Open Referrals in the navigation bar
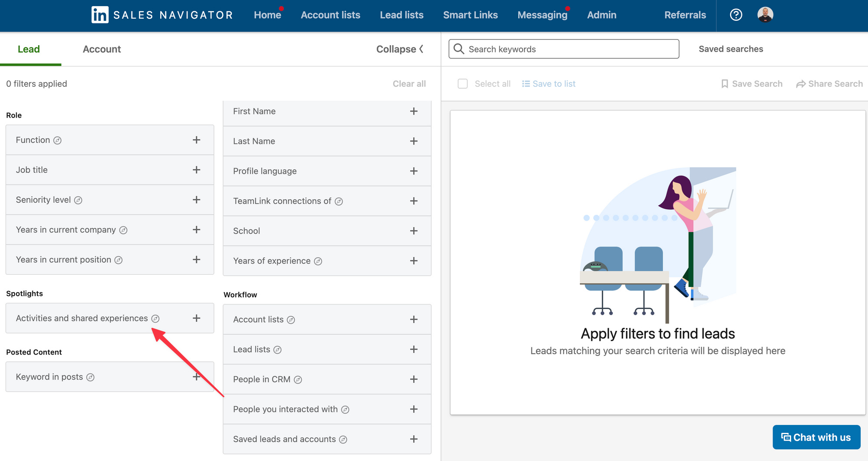The image size is (868, 461). coord(685,15)
